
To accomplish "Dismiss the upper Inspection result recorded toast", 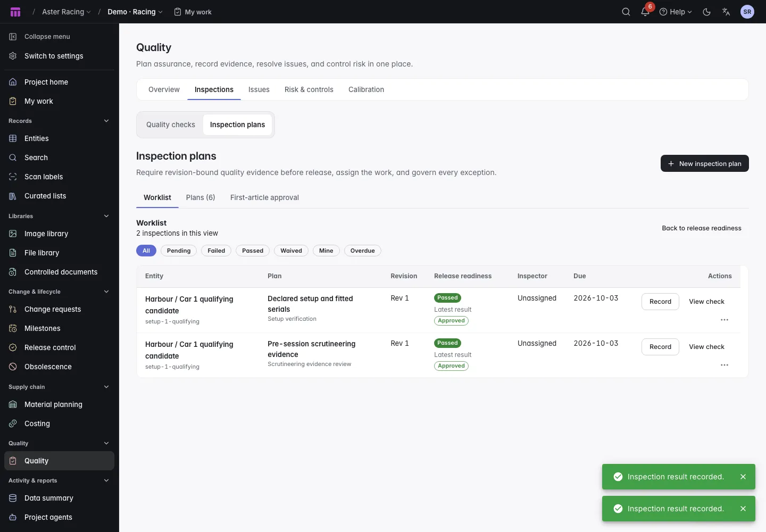I will pos(743,477).
